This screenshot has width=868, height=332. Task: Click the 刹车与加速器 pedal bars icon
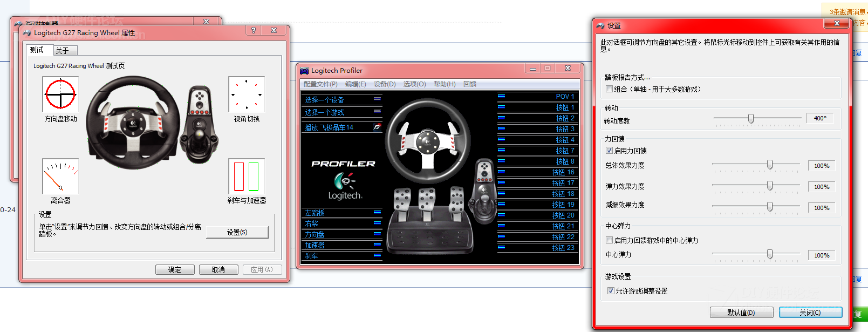coord(247,176)
